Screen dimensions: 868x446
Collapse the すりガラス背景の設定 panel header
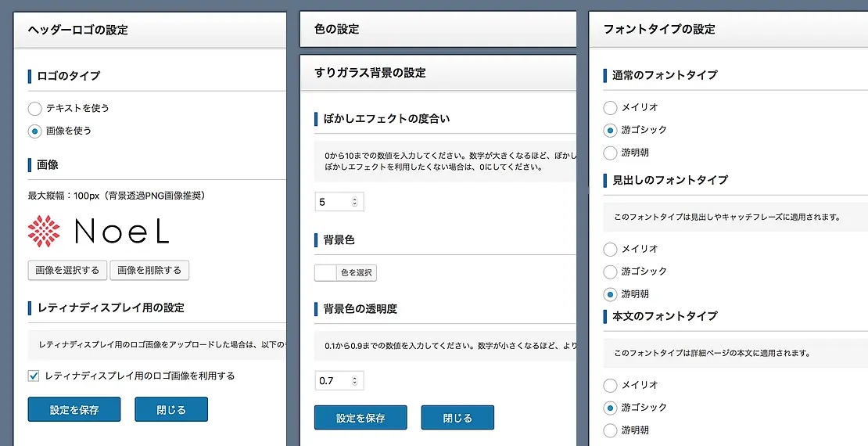click(438, 73)
